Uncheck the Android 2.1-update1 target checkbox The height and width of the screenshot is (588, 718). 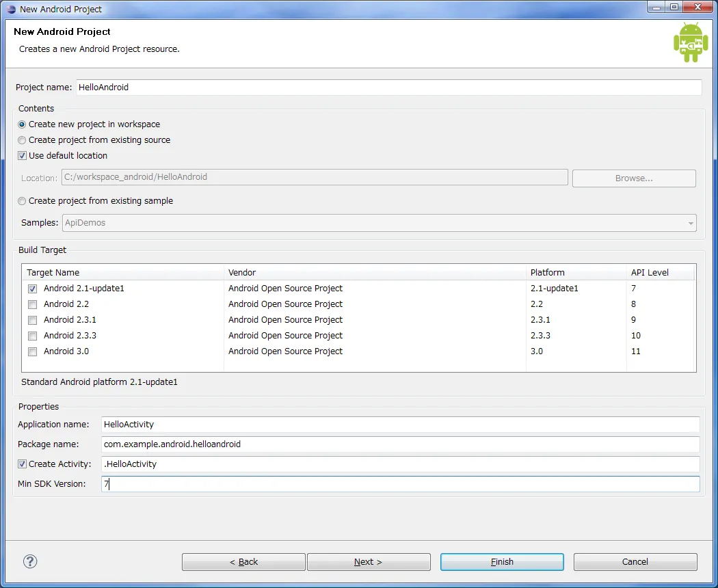(33, 289)
